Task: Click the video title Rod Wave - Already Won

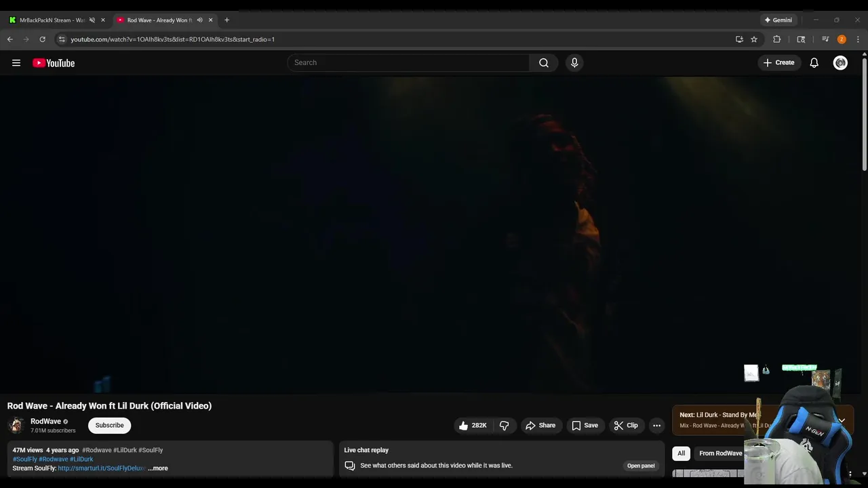Action: 109,406
